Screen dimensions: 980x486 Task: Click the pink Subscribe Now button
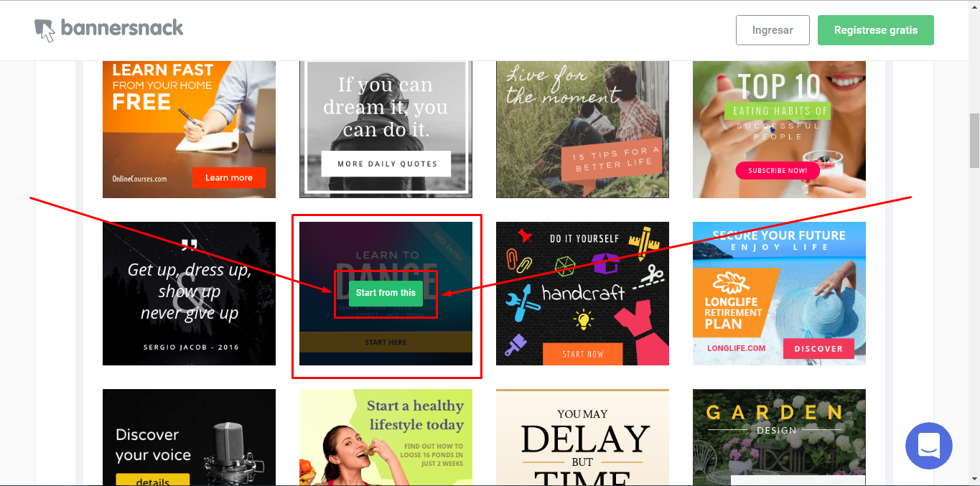point(778,171)
